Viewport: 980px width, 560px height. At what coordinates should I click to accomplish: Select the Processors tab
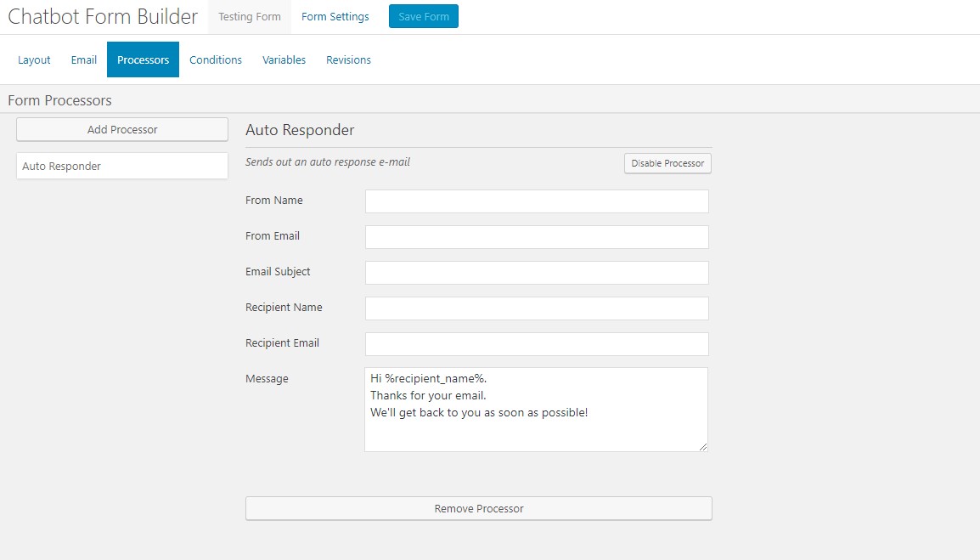[x=144, y=59]
